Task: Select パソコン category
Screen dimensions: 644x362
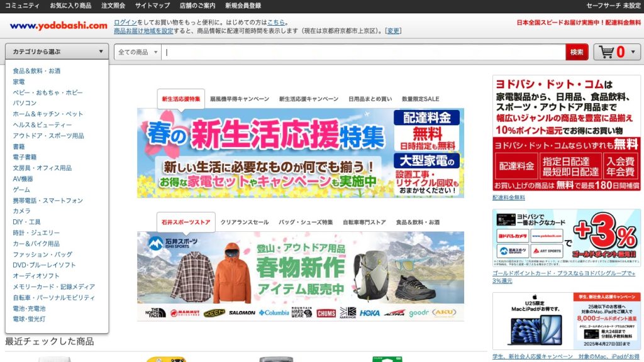Action: click(25, 103)
